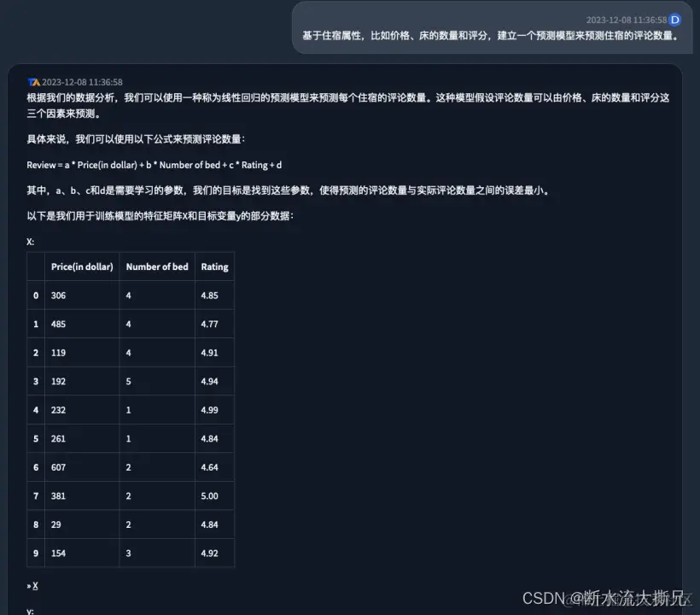This screenshot has height=615, width=700.
Task: Click the Rating column header
Action: 215,266
